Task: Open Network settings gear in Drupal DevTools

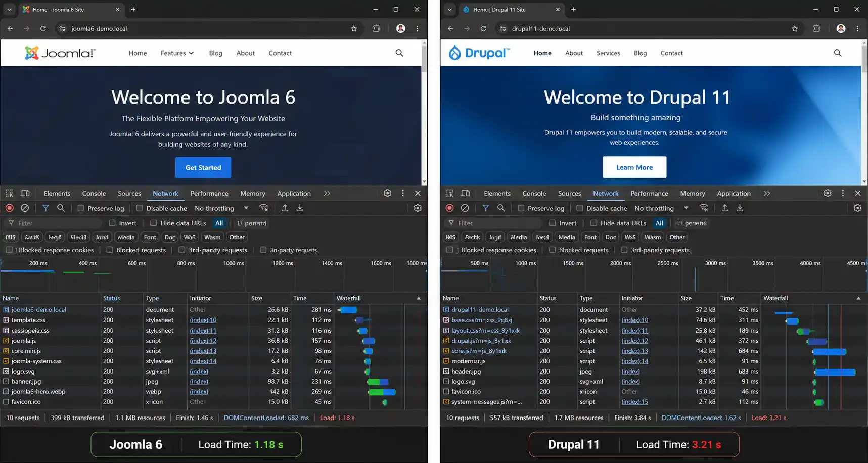Action: [x=858, y=208]
